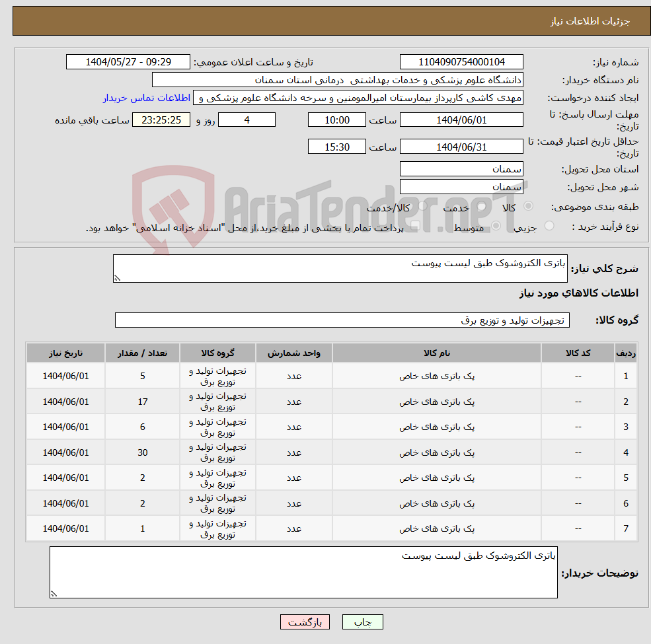The image size is (651, 644).
Task: Click the شماره نیاز number field
Action: pyautogui.click(x=461, y=61)
